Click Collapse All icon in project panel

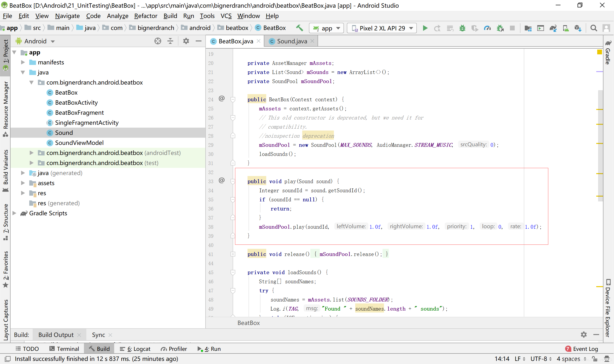(170, 41)
